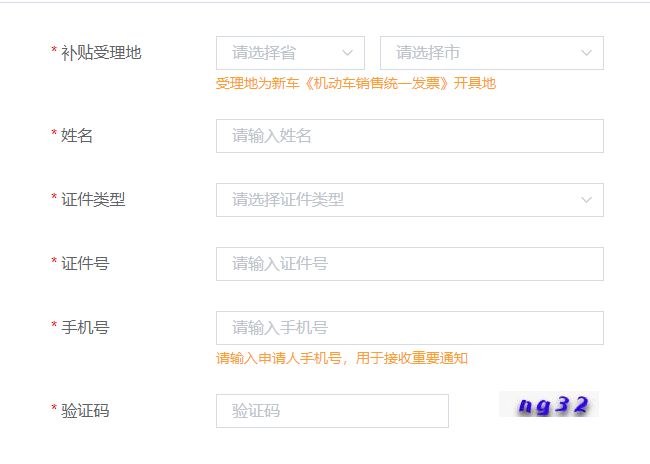Click into the 验证码 captcha input box
Screen dimensions: 650x464
(x=332, y=411)
